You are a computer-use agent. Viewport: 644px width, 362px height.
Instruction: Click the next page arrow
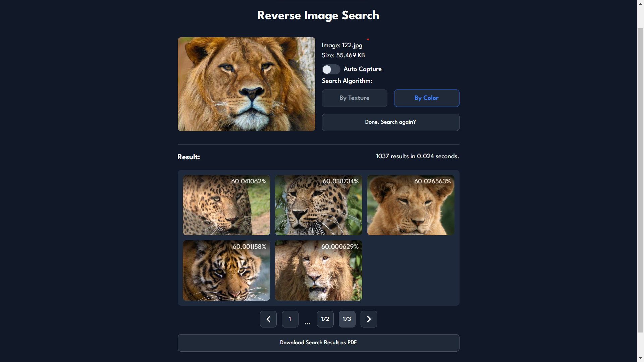point(368,319)
